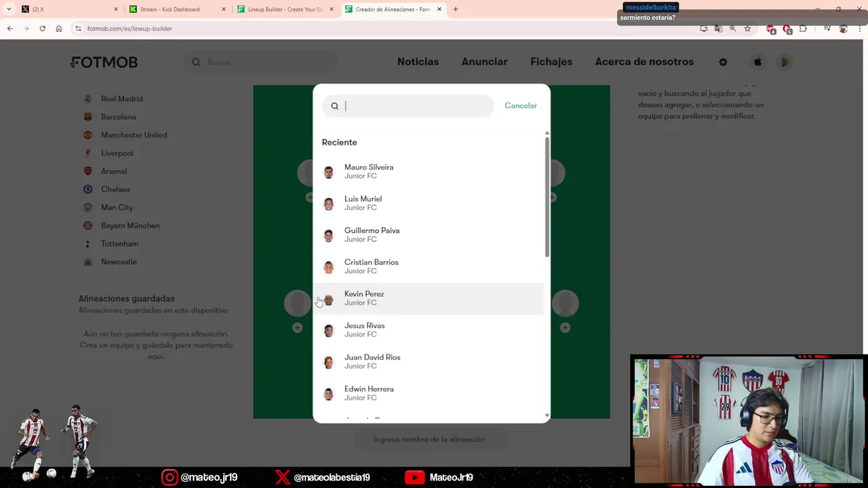Open a new browser tab

tap(456, 9)
